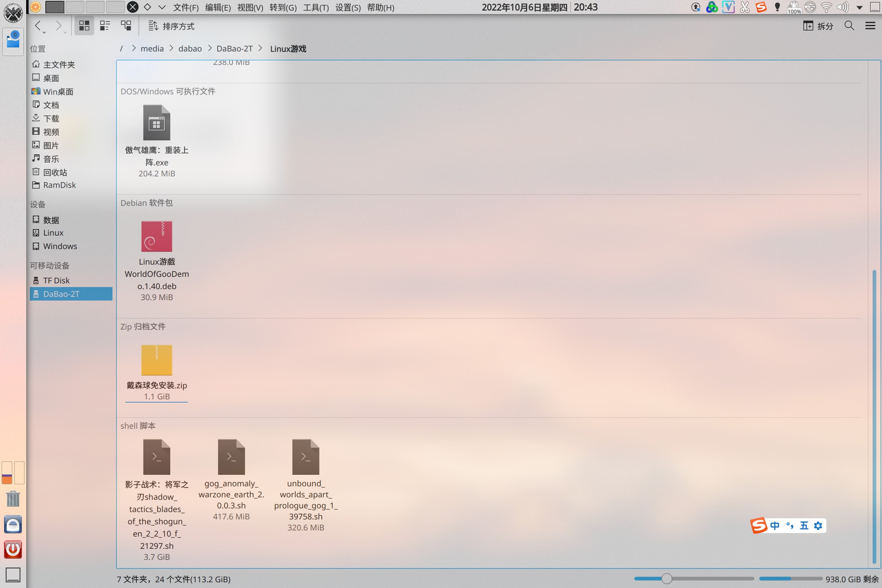Expand the back button history chevron
This screenshot has width=882, height=588.
click(44, 32)
